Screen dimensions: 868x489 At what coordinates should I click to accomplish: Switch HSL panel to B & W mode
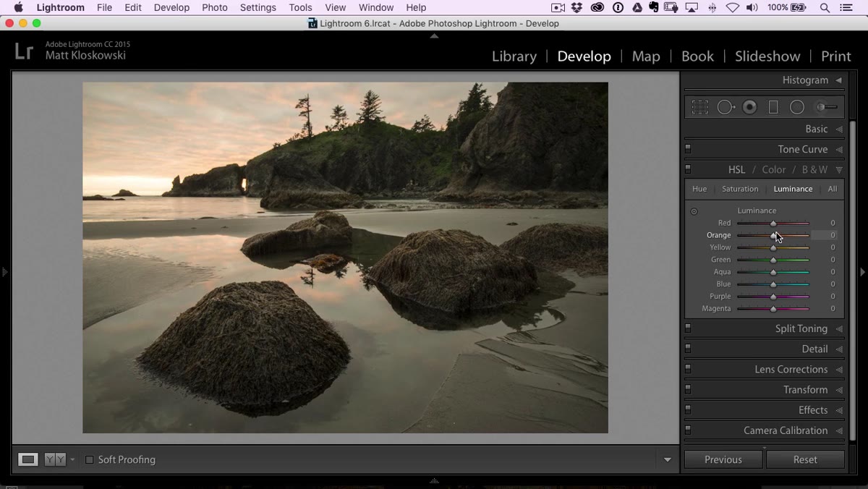tap(814, 170)
